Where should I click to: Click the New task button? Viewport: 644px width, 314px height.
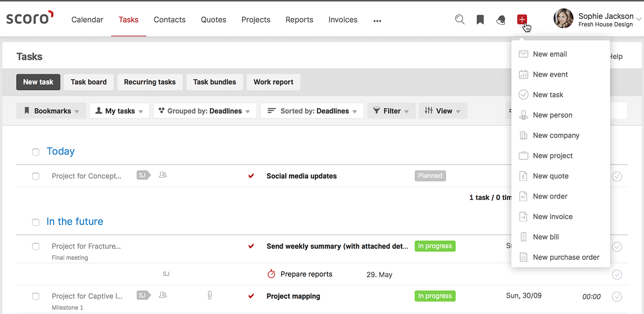pos(38,82)
